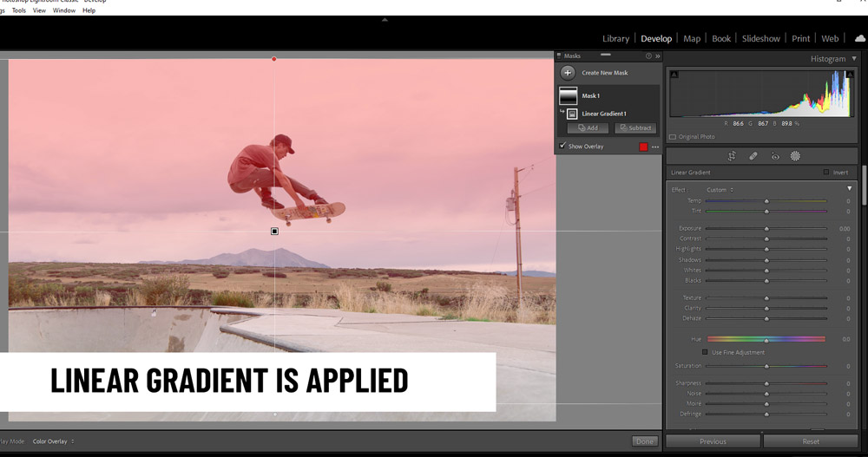This screenshot has width=868, height=457.
Task: Click the Whites slider handle
Action: point(766,271)
